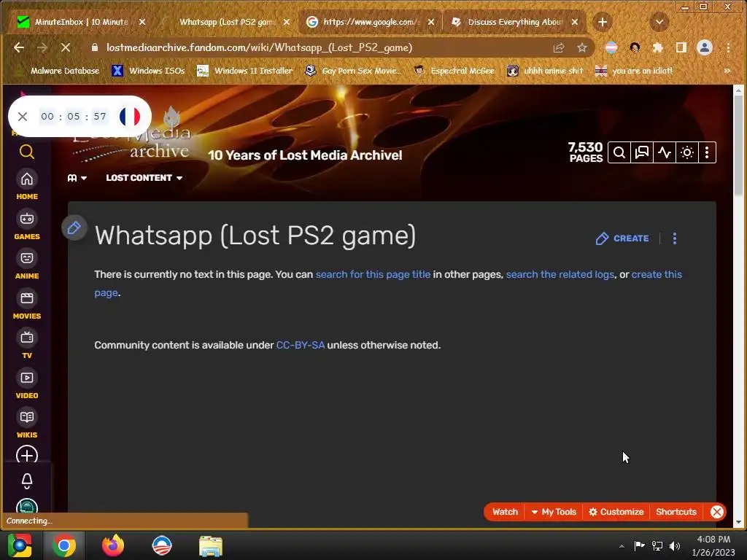Open the Extensions puzzle icon
The image size is (747, 560).
tap(658, 47)
